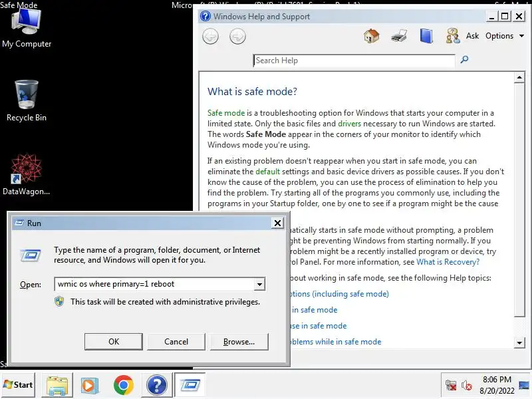Click the 'What is safe mode?' heading
This screenshot has width=532, height=399.
coord(252,91)
